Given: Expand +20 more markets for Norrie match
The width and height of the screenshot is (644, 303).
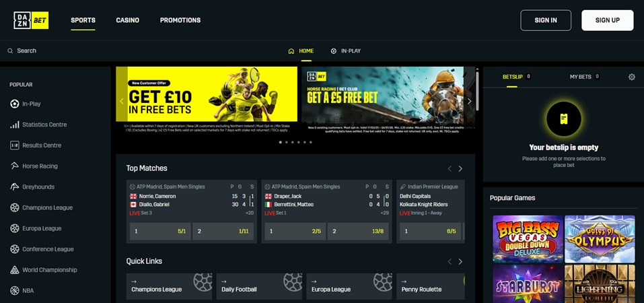Looking at the screenshot, I should (249, 213).
